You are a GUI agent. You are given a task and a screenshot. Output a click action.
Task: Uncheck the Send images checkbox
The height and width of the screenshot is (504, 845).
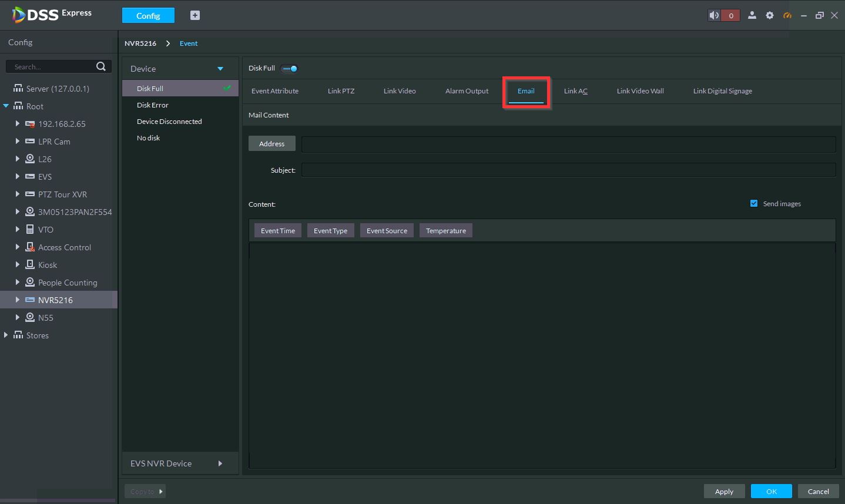(754, 203)
